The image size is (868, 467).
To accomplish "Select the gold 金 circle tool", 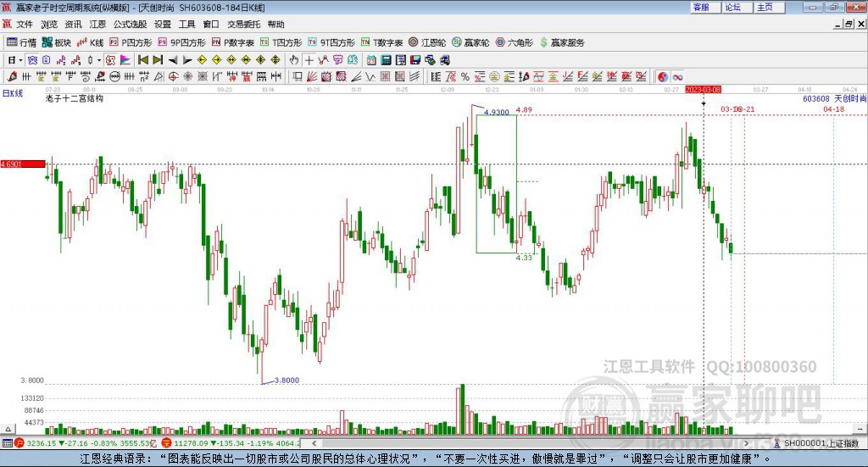I will (495, 76).
